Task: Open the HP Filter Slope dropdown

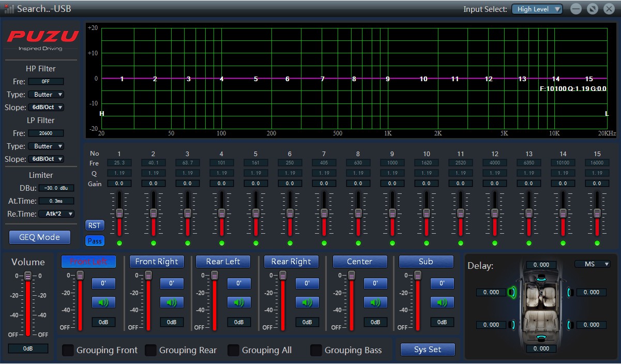Action: click(x=46, y=108)
